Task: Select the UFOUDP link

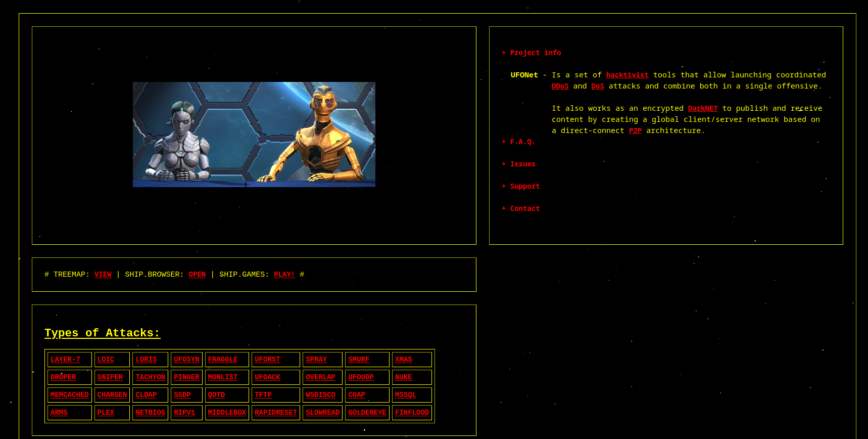Action: (361, 377)
